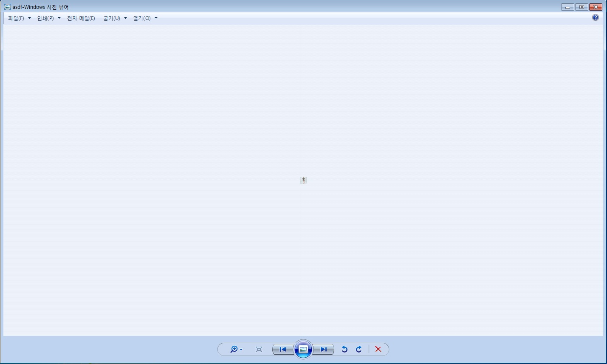The height and width of the screenshot is (364, 607).
Task: Rotate the image counterclockwise
Action: point(344,349)
